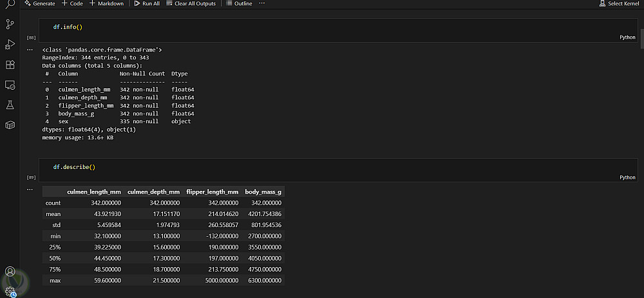Click the body_mass_g column header

pos(263,192)
